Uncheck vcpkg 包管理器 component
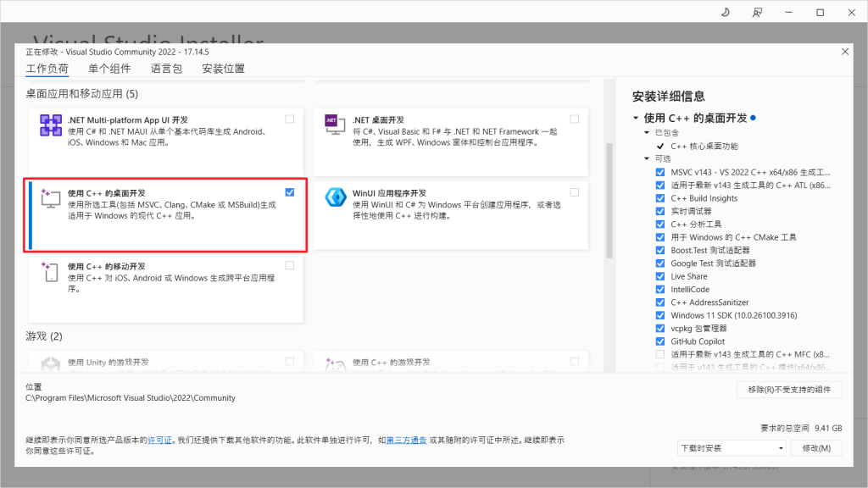Viewport: 868px width, 488px height. [659, 328]
